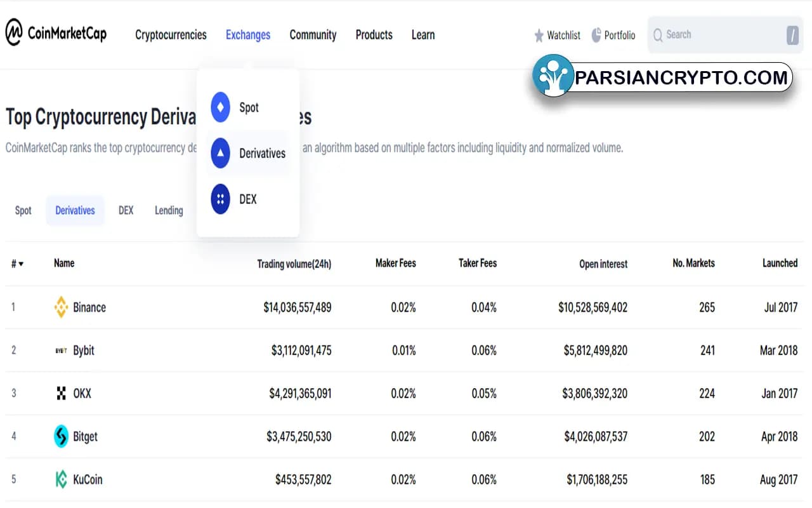Click OKX volume $4,291,365,091

point(300,394)
